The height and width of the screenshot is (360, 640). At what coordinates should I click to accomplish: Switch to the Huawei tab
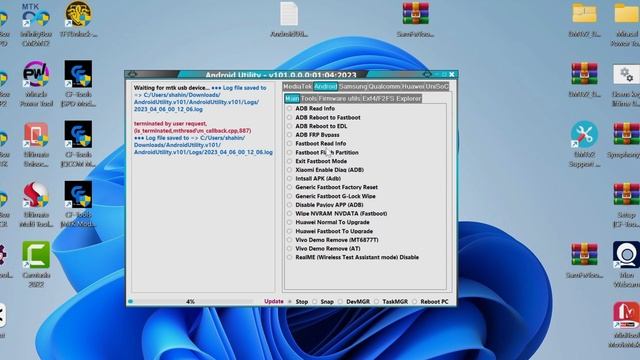click(x=413, y=87)
